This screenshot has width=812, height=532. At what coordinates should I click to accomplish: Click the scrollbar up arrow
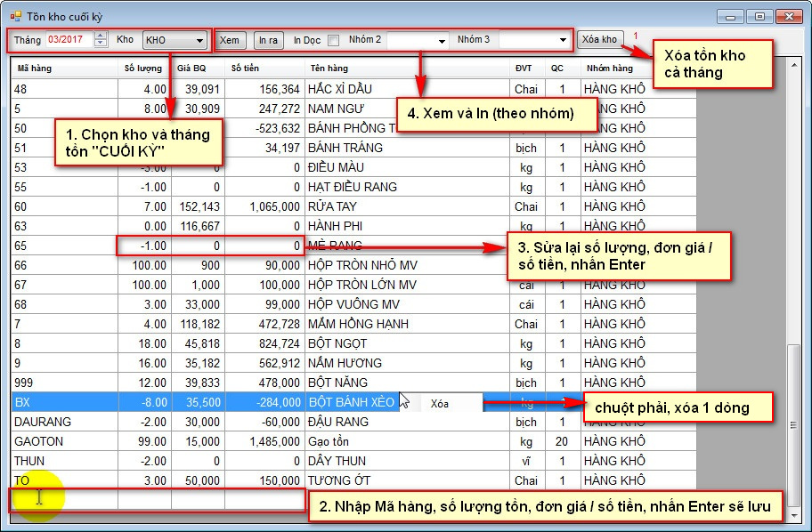[x=793, y=65]
